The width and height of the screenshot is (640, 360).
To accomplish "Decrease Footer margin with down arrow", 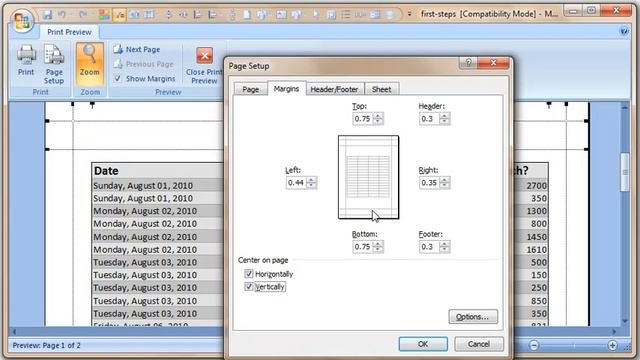I will tap(444, 249).
